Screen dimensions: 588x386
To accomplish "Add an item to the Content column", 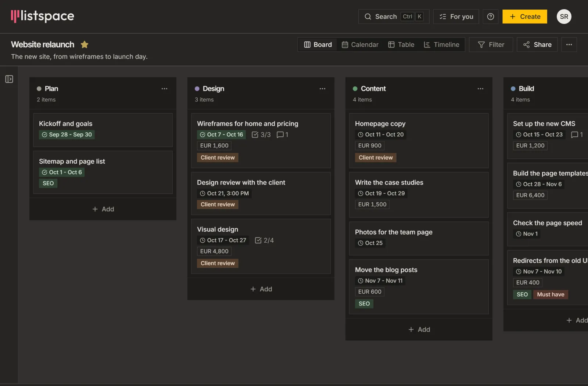I will [x=419, y=329].
